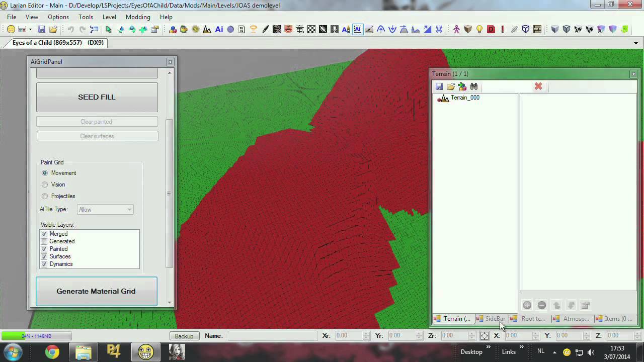Toggle the Painted visible layer checkbox
644x362 pixels.
(44, 249)
